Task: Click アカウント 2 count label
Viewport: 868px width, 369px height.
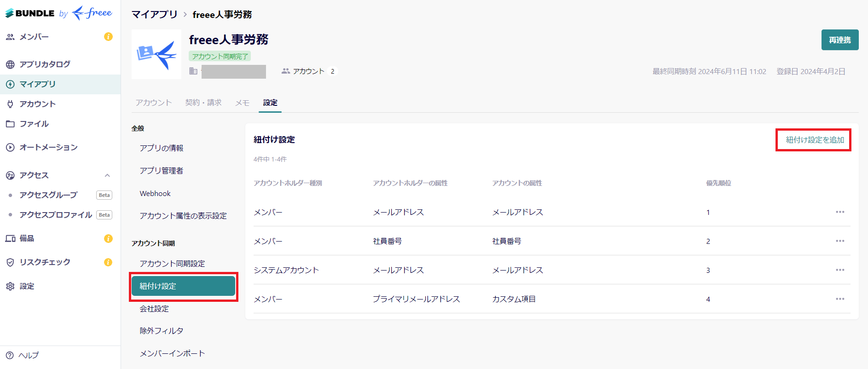Action: 314,71
